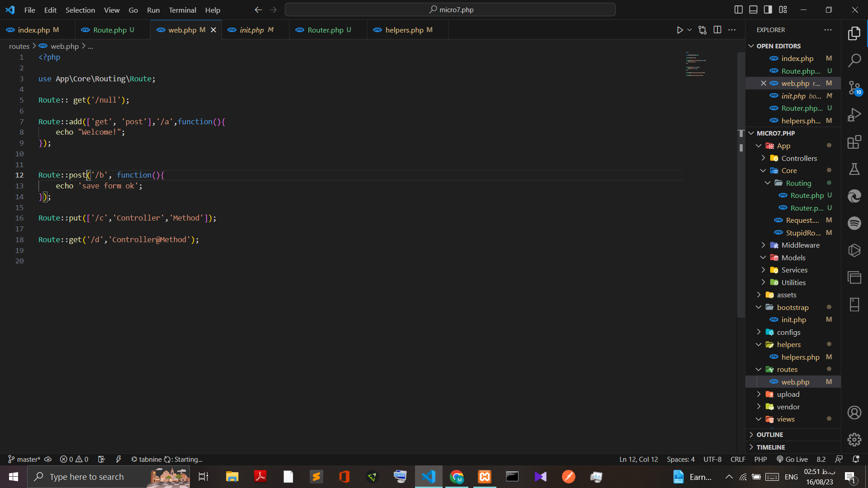The width and height of the screenshot is (868, 488).
Task: Collapse the OPEN EDITORS section
Action: pos(793,46)
